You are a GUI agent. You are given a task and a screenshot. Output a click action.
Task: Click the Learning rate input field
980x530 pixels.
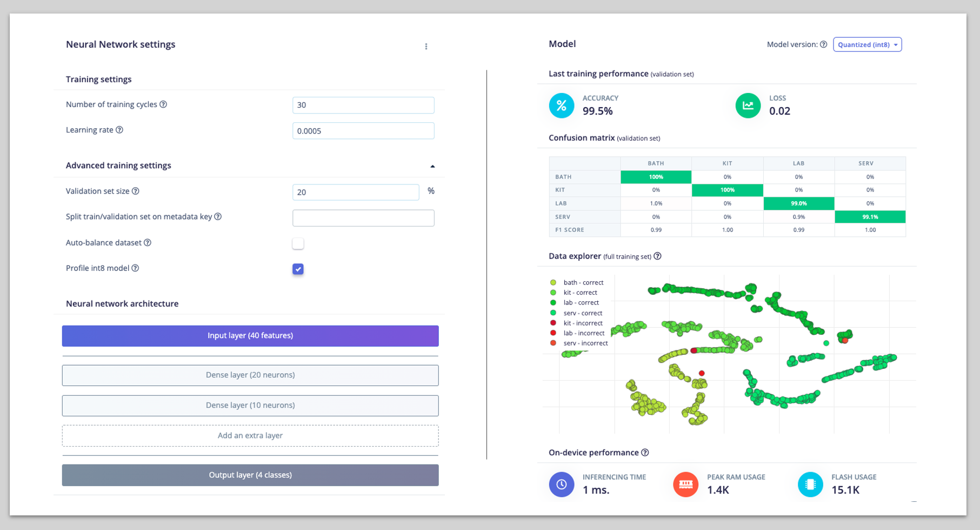363,131
